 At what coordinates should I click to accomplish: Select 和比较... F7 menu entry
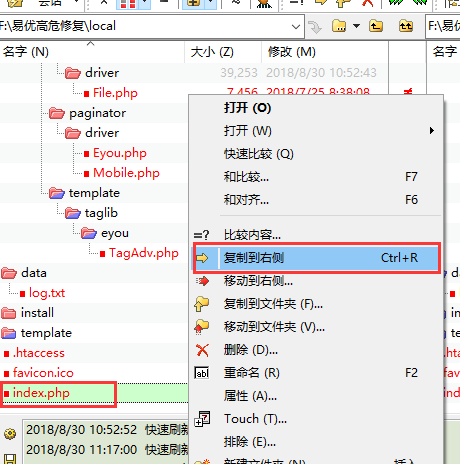coord(317,177)
